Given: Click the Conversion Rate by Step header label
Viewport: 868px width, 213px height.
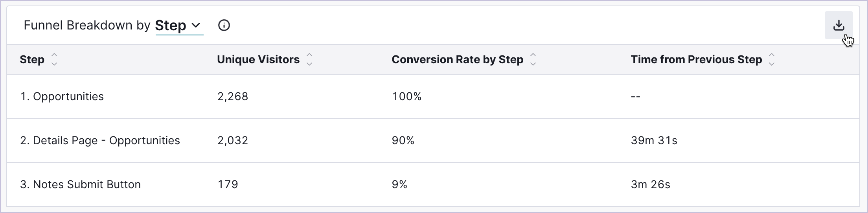Looking at the screenshot, I should click(457, 59).
